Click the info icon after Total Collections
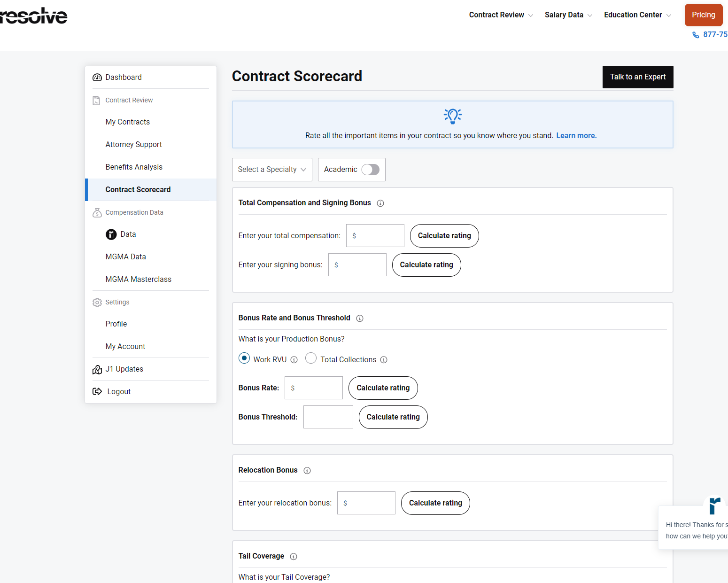Image resolution: width=728 pixels, height=583 pixels. tap(384, 360)
